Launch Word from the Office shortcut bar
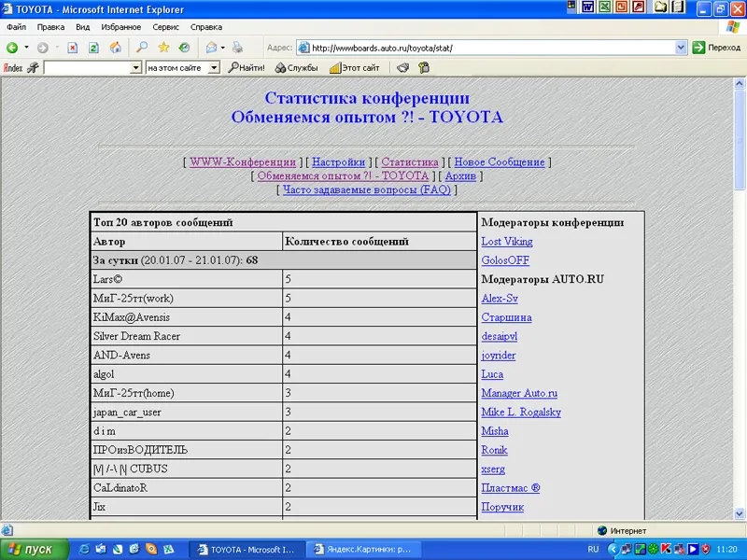Screen dimensions: 747x560 pos(588,7)
